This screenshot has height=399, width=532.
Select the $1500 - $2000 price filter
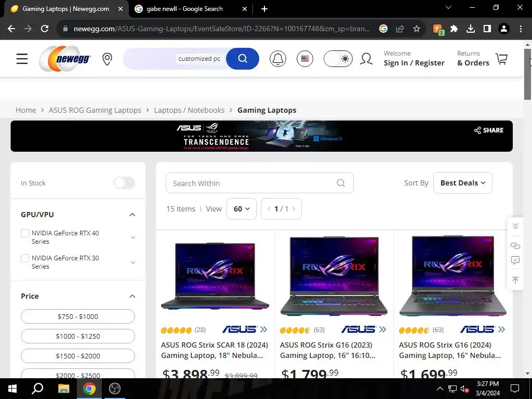click(x=78, y=356)
